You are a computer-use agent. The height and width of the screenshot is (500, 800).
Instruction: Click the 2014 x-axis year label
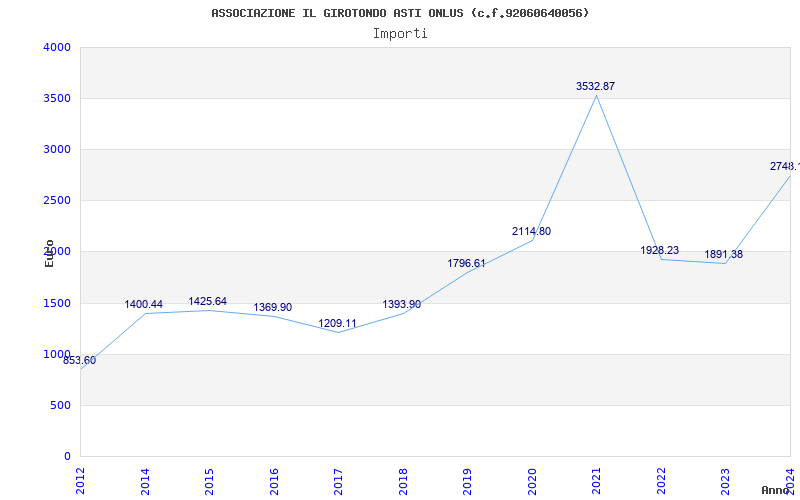tap(145, 481)
